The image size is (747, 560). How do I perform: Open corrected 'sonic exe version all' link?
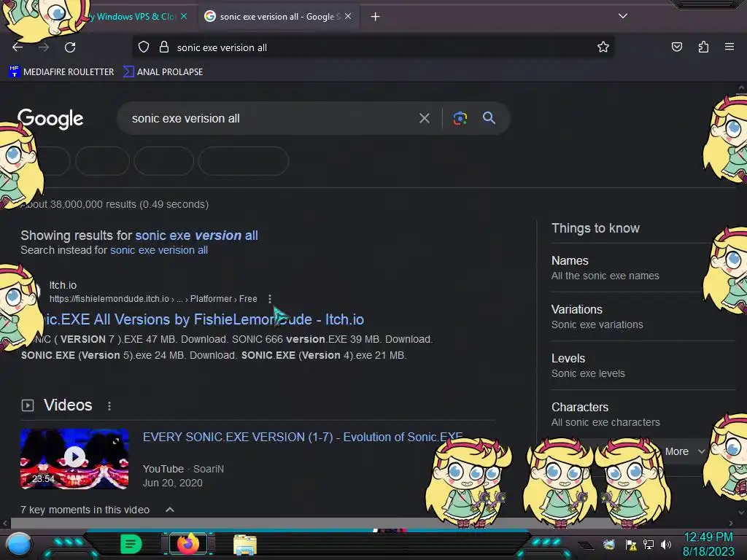point(196,236)
